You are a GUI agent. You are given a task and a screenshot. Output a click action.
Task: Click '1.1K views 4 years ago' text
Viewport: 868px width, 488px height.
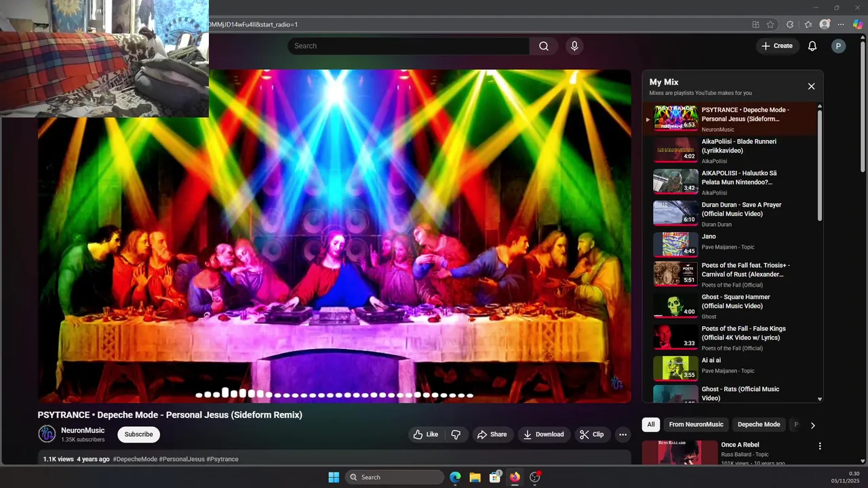pyautogui.click(x=76, y=459)
